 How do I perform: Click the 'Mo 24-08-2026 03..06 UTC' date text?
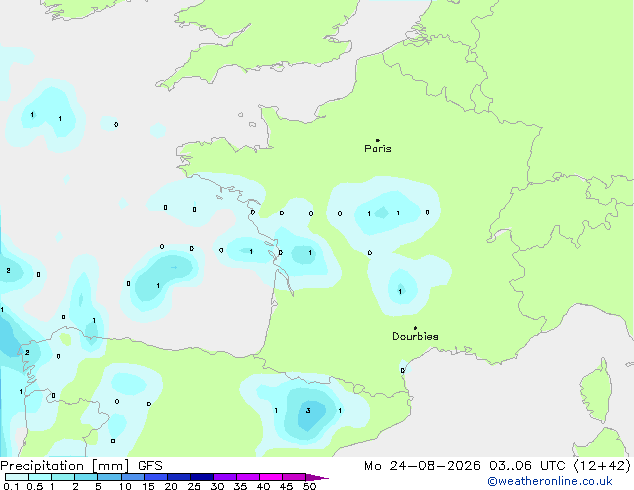[465, 466]
